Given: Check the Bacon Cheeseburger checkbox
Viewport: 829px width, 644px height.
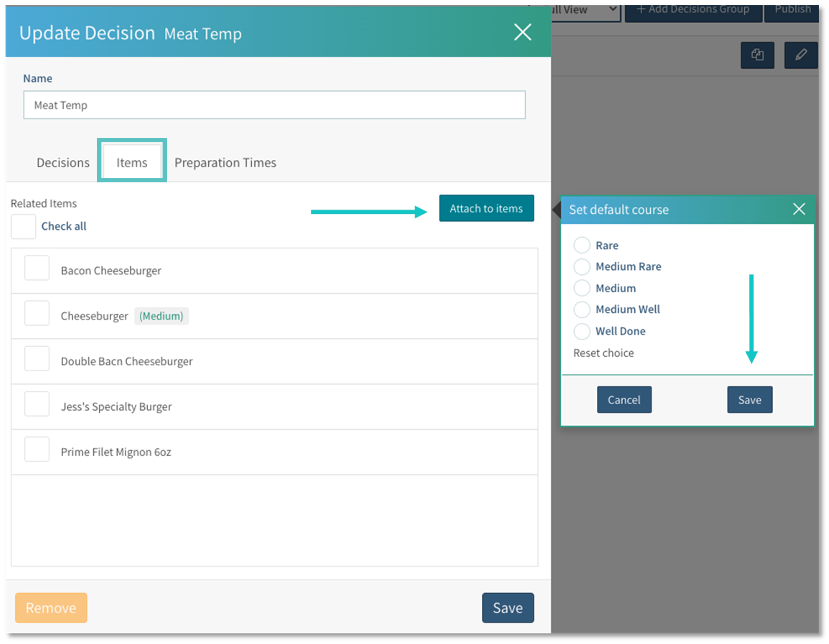Looking at the screenshot, I should [37, 268].
